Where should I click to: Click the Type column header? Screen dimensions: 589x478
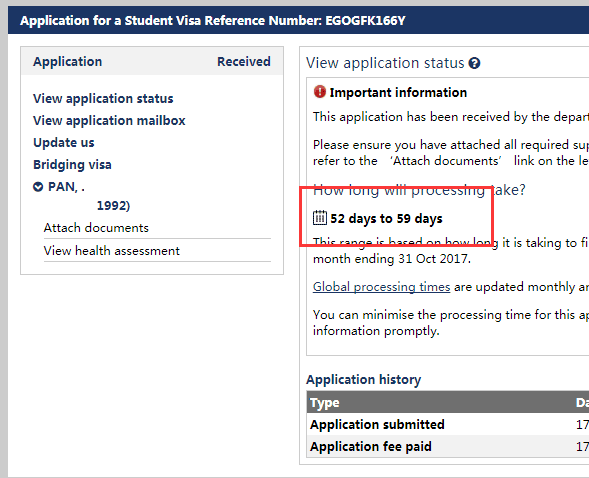[x=325, y=403]
